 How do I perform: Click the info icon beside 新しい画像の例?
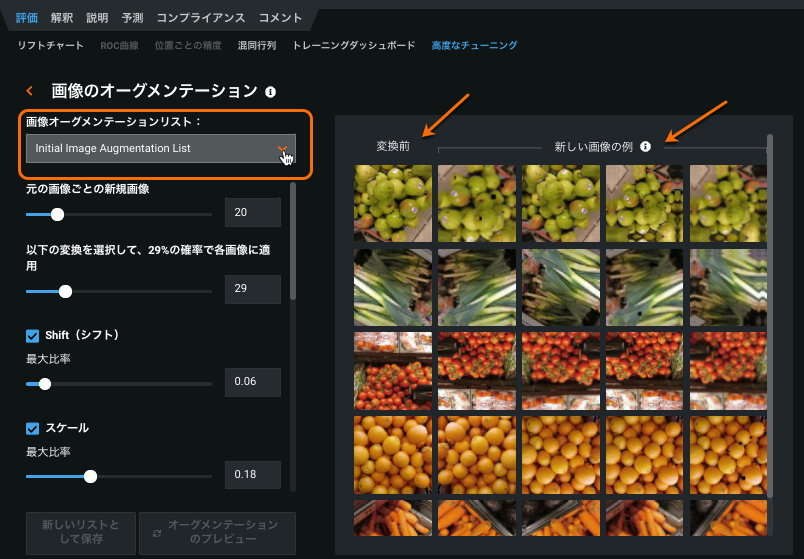[x=646, y=147]
